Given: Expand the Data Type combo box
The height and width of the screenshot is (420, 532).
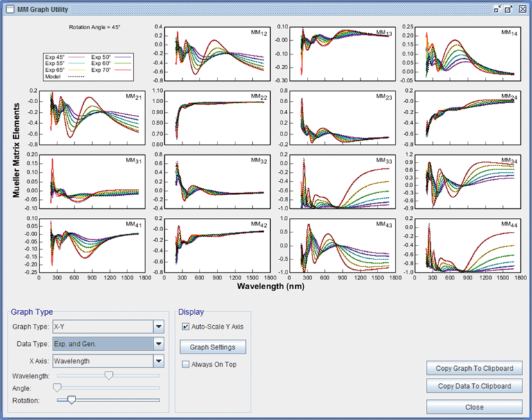Looking at the screenshot, I should click(158, 344).
